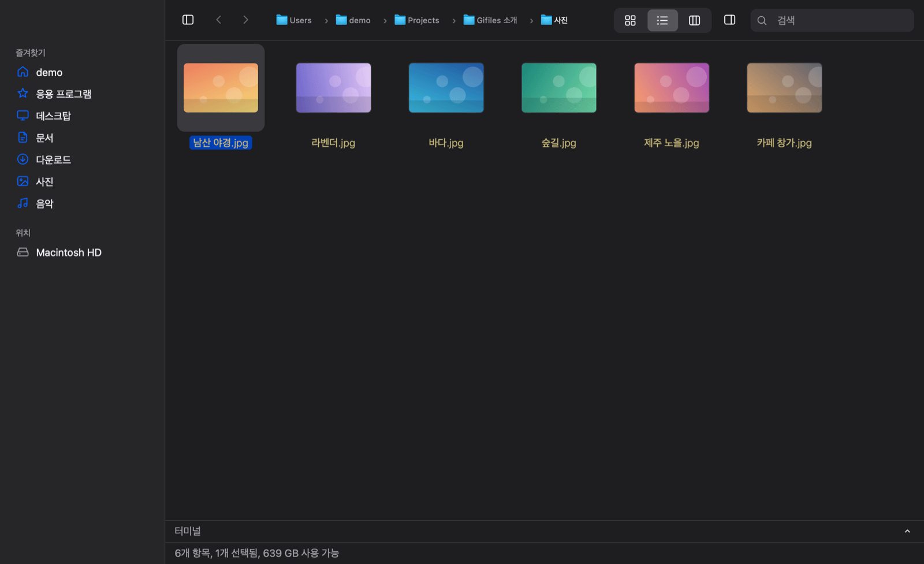The image size is (924, 564).
Task: Switch to list view
Action: [x=662, y=21]
